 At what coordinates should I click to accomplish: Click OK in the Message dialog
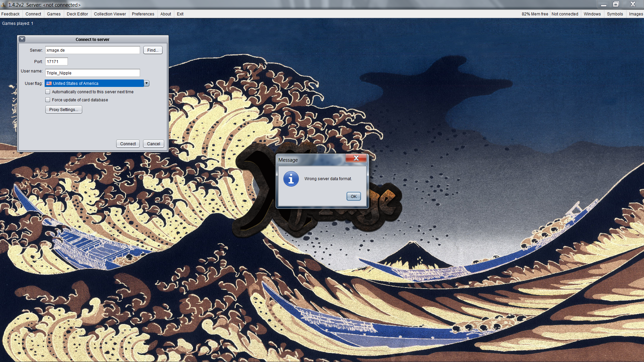[x=354, y=196]
